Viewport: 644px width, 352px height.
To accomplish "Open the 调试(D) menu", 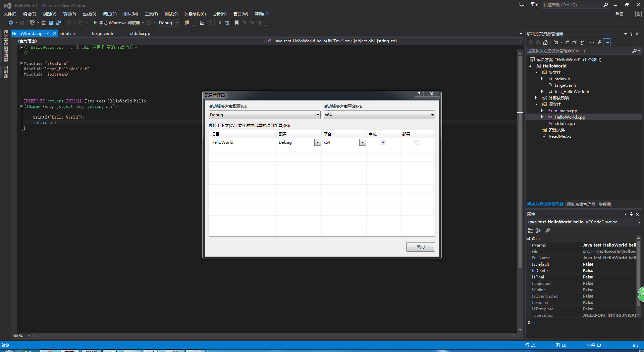I will tap(110, 14).
